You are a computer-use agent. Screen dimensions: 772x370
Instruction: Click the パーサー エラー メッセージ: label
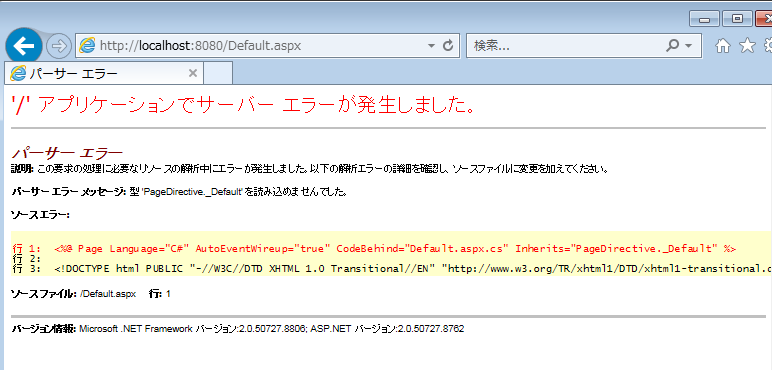(x=69, y=192)
